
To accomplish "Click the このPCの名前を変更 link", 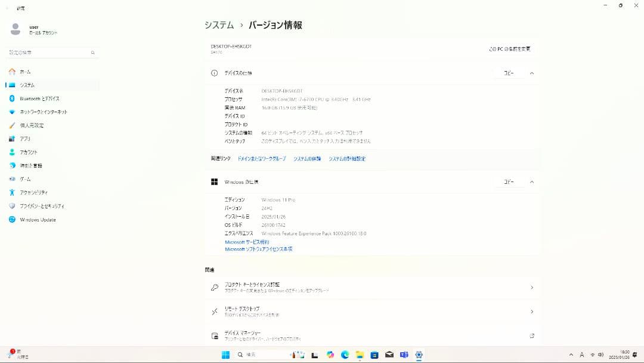I will (x=512, y=49).
